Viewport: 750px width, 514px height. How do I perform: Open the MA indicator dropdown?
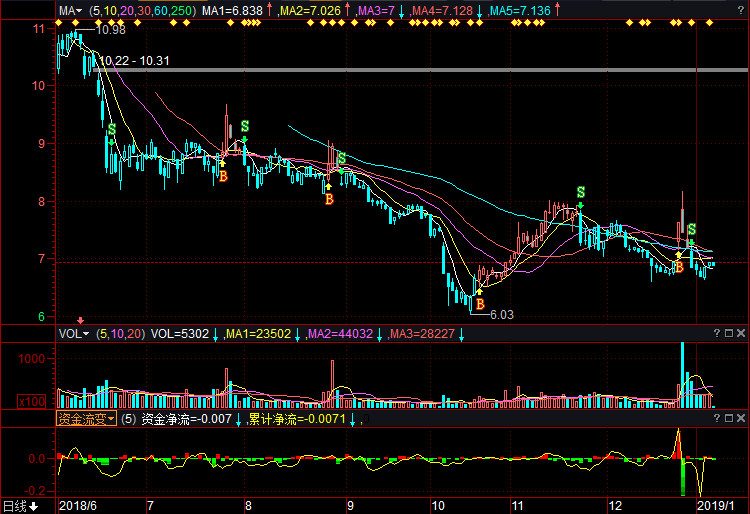(x=70, y=11)
